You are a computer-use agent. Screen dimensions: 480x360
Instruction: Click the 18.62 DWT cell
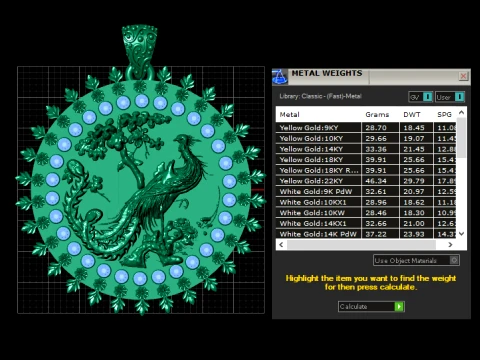(416, 202)
